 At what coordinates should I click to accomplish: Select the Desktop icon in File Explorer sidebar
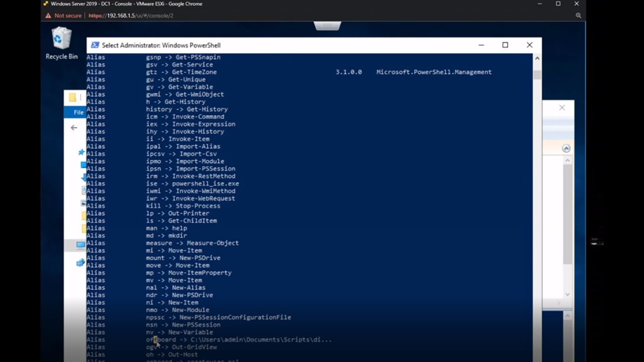tap(83, 165)
